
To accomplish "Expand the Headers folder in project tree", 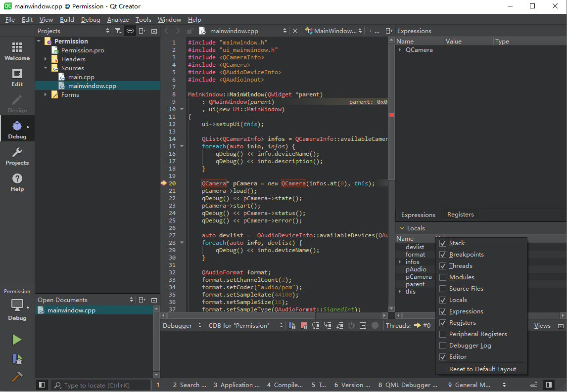I will click(46, 59).
